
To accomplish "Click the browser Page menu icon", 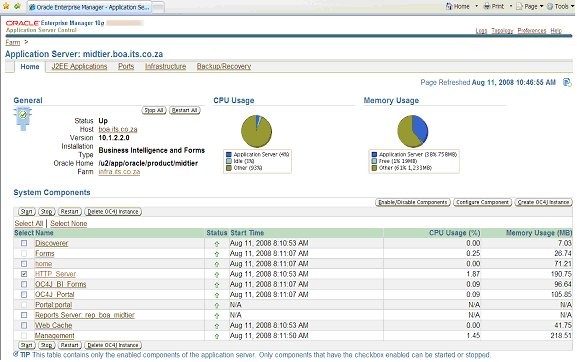I will pos(519,6).
